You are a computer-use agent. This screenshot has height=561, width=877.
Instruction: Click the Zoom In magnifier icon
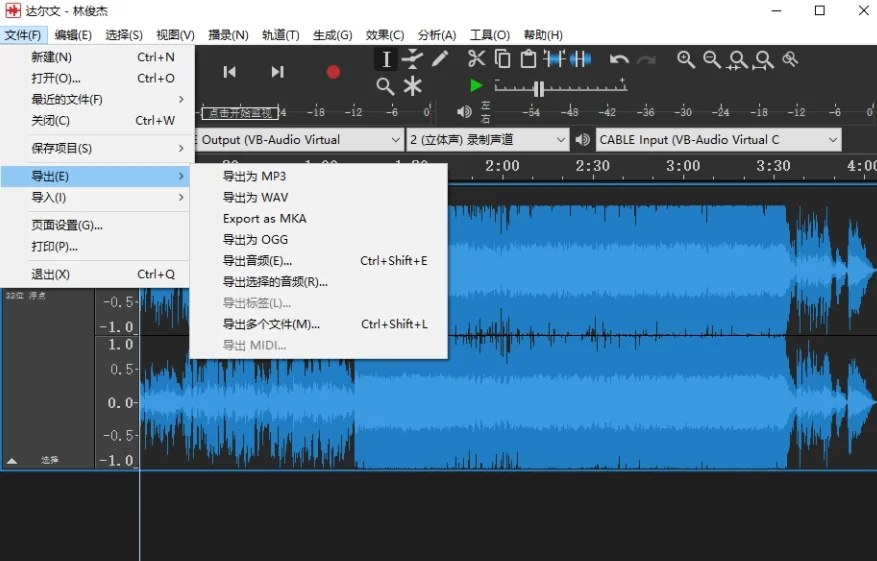point(686,59)
